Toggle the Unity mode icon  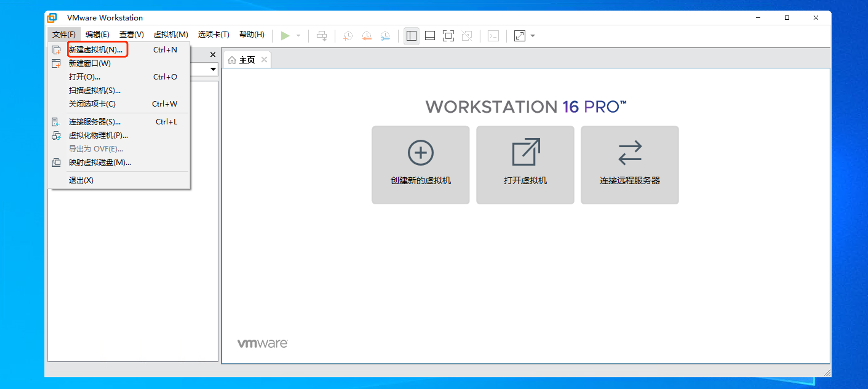(467, 36)
